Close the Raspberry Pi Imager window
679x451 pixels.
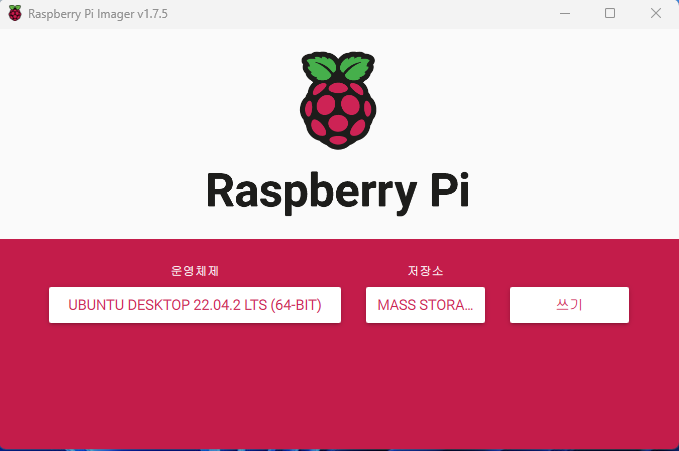656,13
